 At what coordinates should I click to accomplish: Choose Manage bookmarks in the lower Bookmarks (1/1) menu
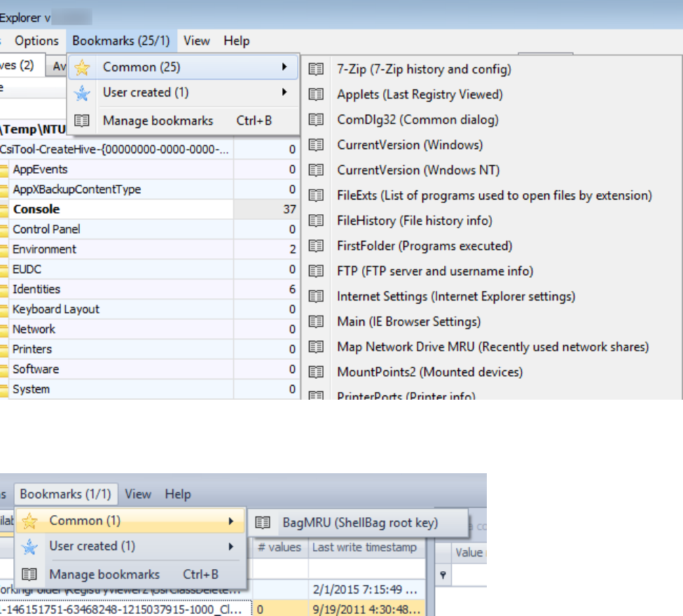click(130, 575)
